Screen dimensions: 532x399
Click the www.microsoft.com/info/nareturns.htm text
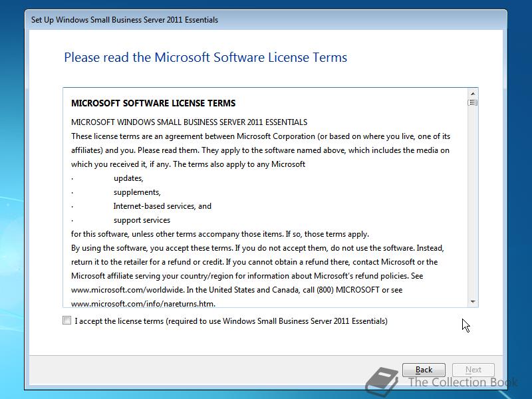click(143, 304)
